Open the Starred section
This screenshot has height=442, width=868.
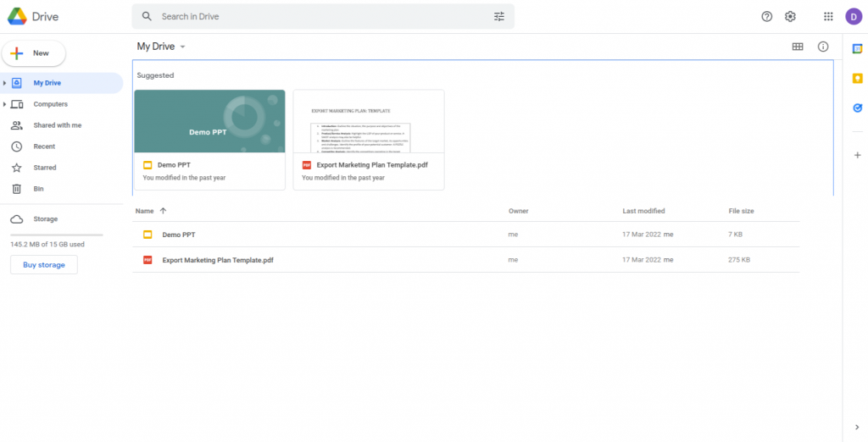tap(44, 168)
